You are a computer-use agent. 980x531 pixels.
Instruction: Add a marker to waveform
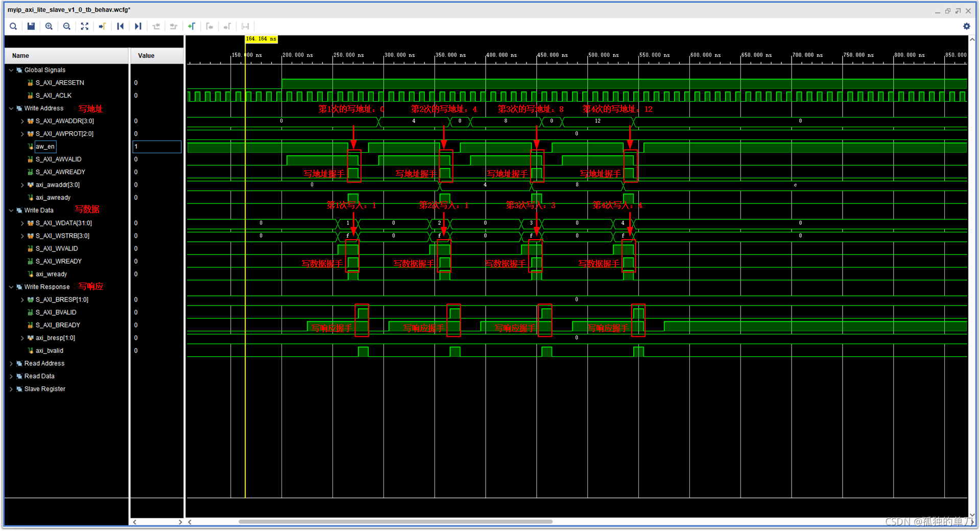coord(192,26)
